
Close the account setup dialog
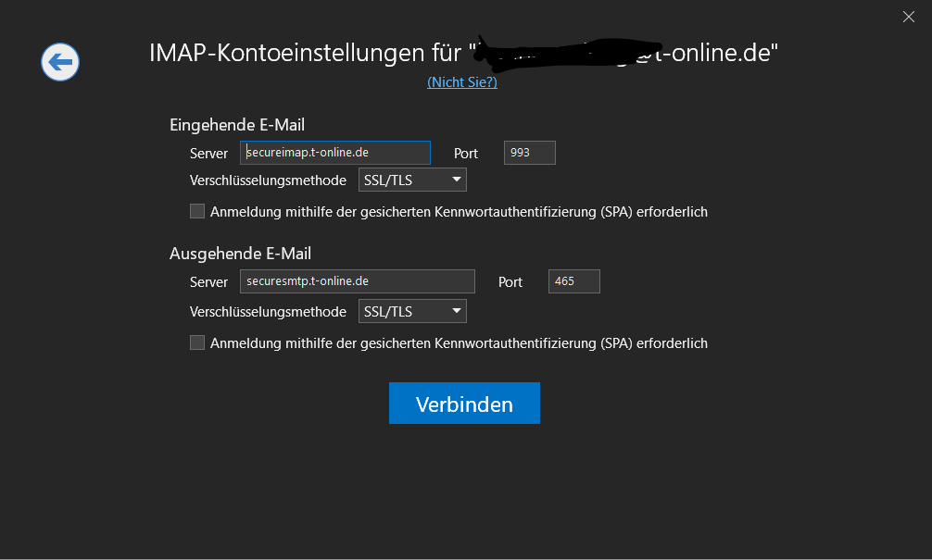point(908,17)
